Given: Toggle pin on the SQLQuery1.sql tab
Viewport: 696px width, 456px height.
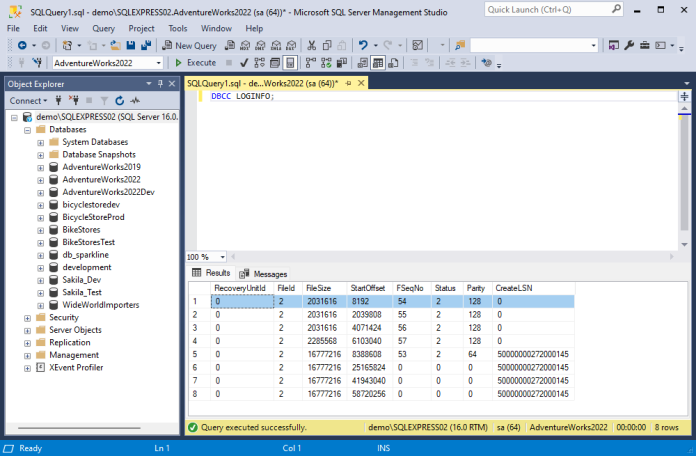Looking at the screenshot, I should (x=348, y=83).
